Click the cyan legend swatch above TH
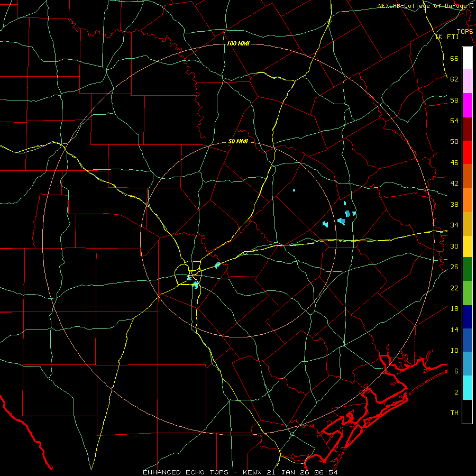The height and width of the screenshot is (476, 476). click(x=467, y=388)
